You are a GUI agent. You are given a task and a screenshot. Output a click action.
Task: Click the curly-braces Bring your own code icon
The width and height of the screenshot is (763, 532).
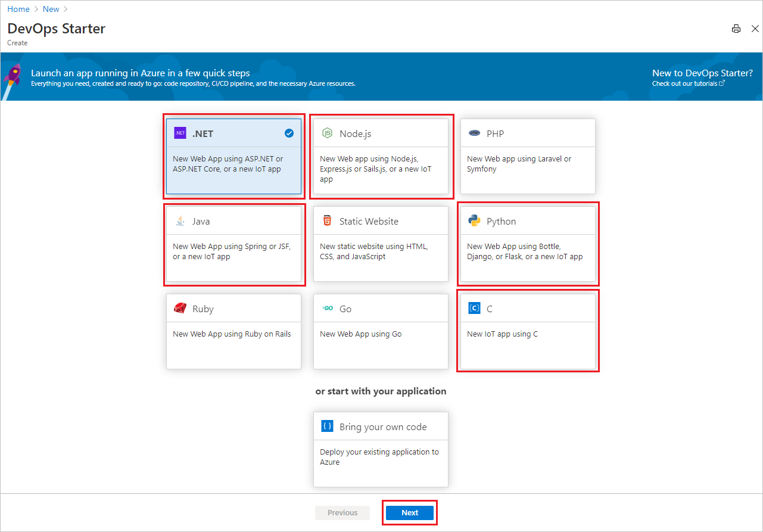[x=327, y=427]
